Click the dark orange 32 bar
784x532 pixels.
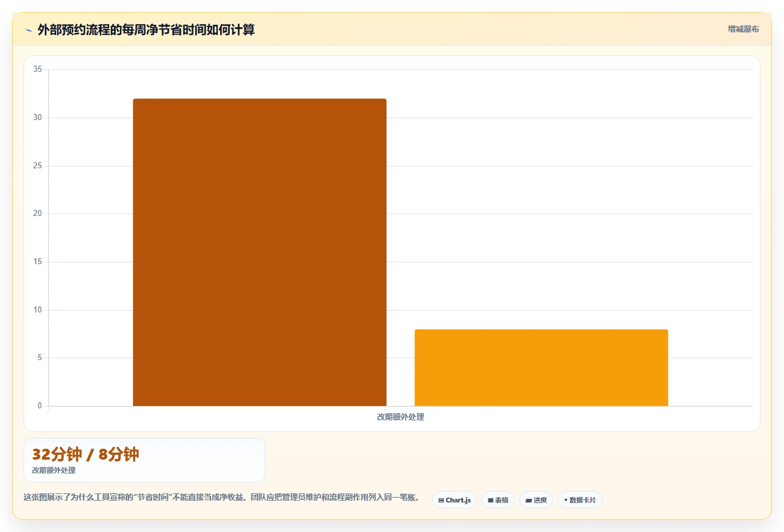pyautogui.click(x=259, y=252)
